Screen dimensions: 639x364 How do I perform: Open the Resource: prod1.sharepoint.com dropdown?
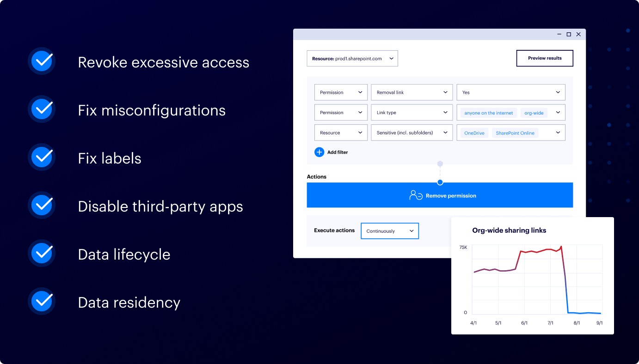[x=352, y=58]
